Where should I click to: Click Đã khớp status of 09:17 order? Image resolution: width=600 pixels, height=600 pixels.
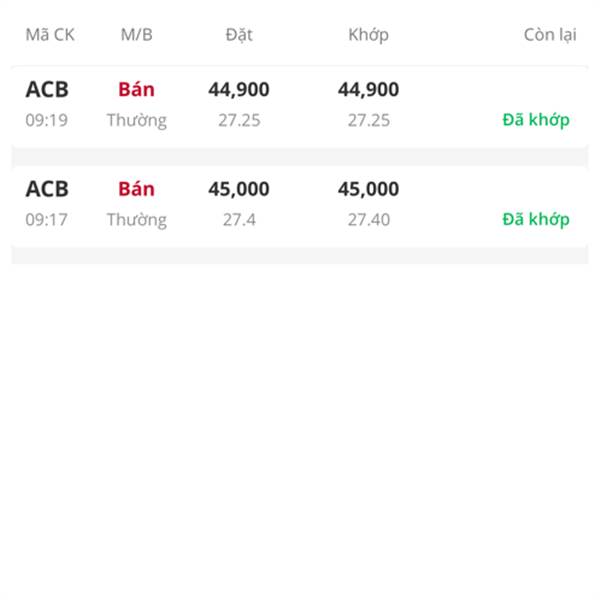pyautogui.click(x=536, y=220)
